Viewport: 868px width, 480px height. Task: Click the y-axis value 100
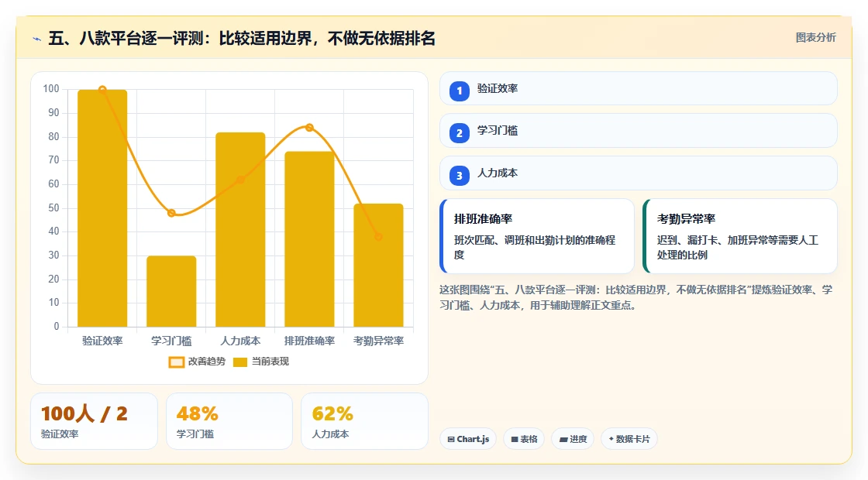pyautogui.click(x=51, y=89)
